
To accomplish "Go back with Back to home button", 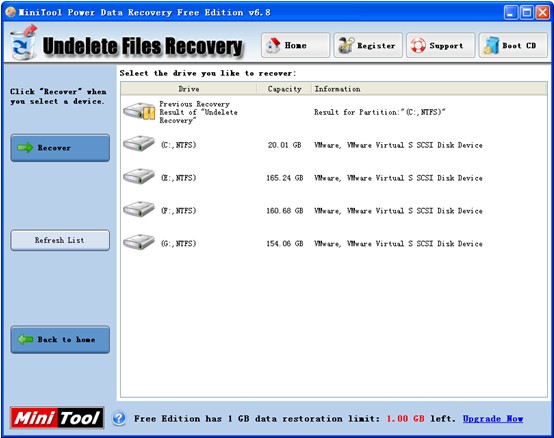I will (60, 339).
